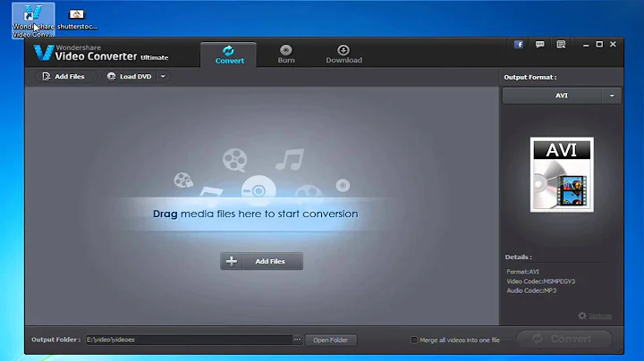644x361 pixels.
Task: Open the Output Format AVI dropdown
Action: click(562, 96)
